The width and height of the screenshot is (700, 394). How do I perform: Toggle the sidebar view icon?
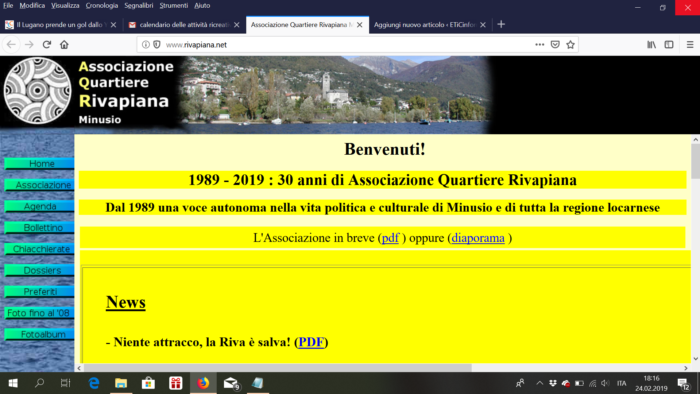pyautogui.click(x=669, y=45)
